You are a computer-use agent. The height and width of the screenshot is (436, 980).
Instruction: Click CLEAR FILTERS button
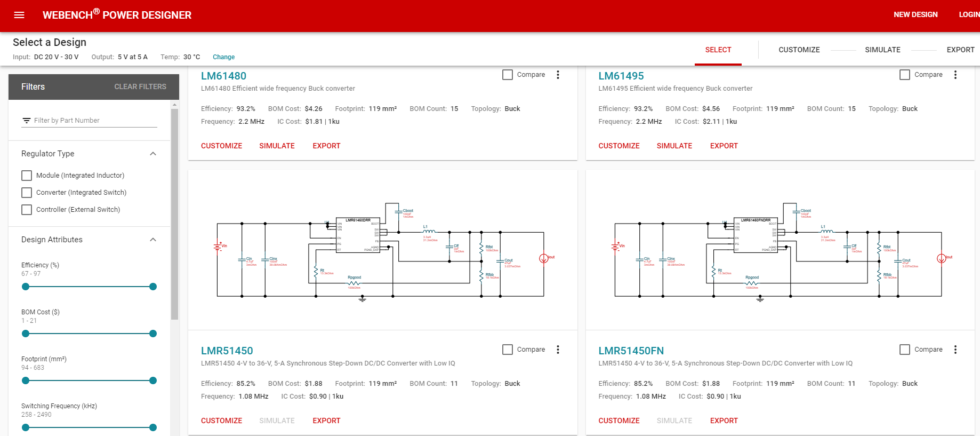click(x=140, y=86)
